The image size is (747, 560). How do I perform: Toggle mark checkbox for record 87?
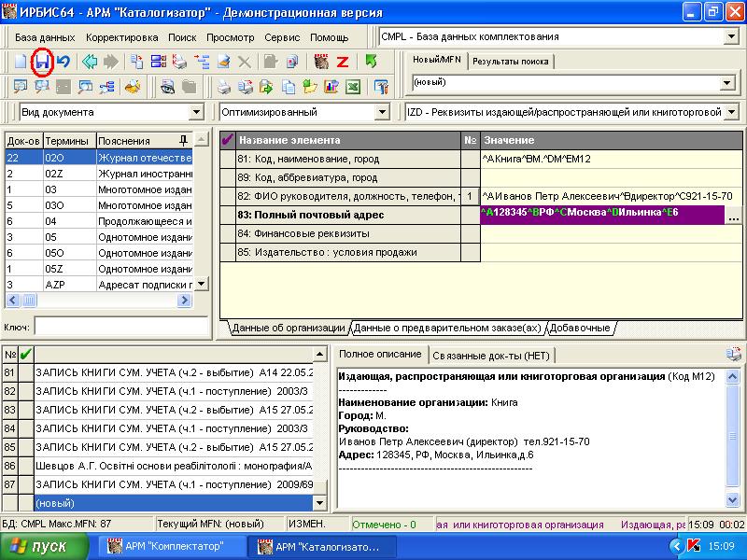coord(26,484)
